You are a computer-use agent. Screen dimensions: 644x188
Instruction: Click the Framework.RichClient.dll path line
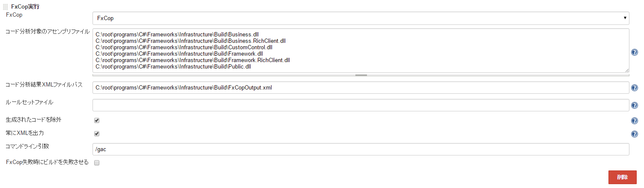pos(193,60)
